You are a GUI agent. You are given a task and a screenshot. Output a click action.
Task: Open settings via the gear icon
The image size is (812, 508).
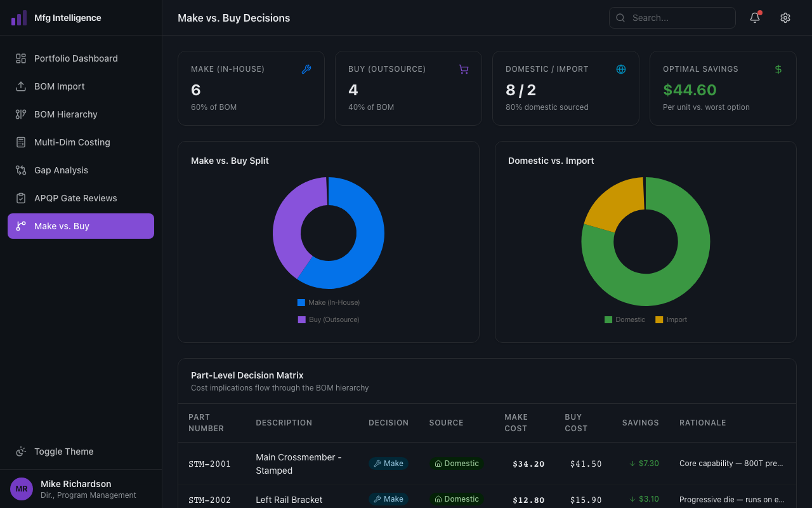(785, 18)
